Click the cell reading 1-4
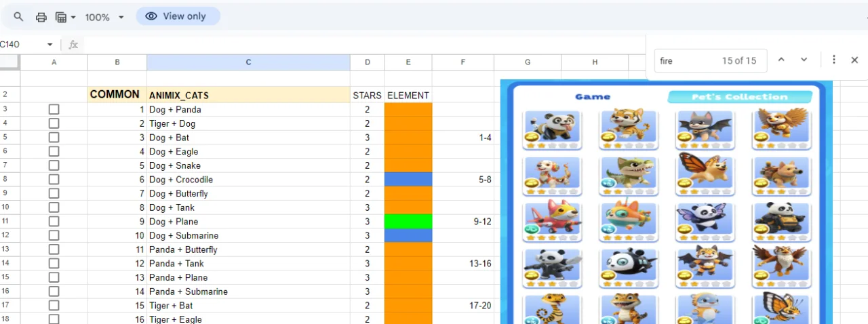This screenshot has height=324, width=868. tap(463, 138)
